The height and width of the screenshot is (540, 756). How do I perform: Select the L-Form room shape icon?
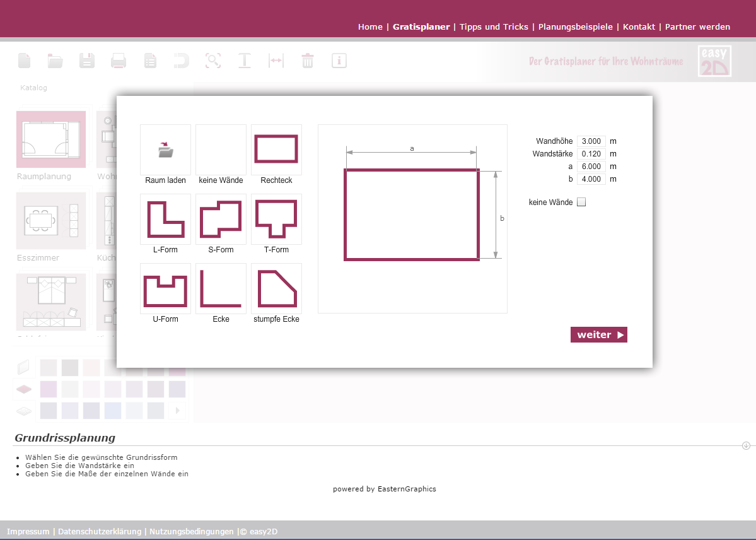coord(165,219)
